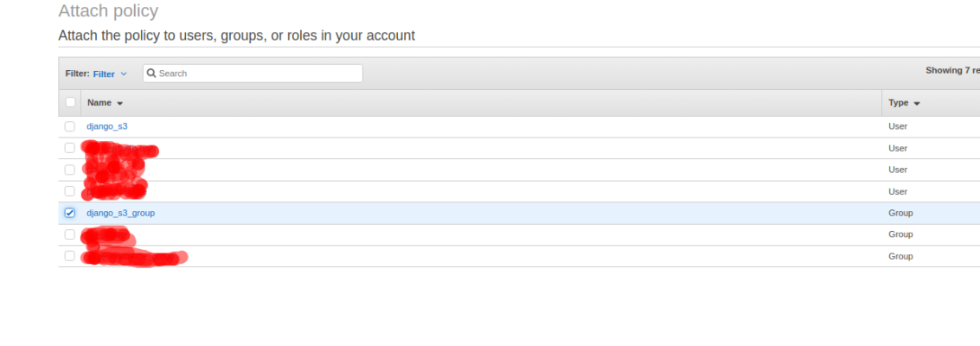Open the Filter dropdown
980x346 pixels.
click(x=110, y=74)
